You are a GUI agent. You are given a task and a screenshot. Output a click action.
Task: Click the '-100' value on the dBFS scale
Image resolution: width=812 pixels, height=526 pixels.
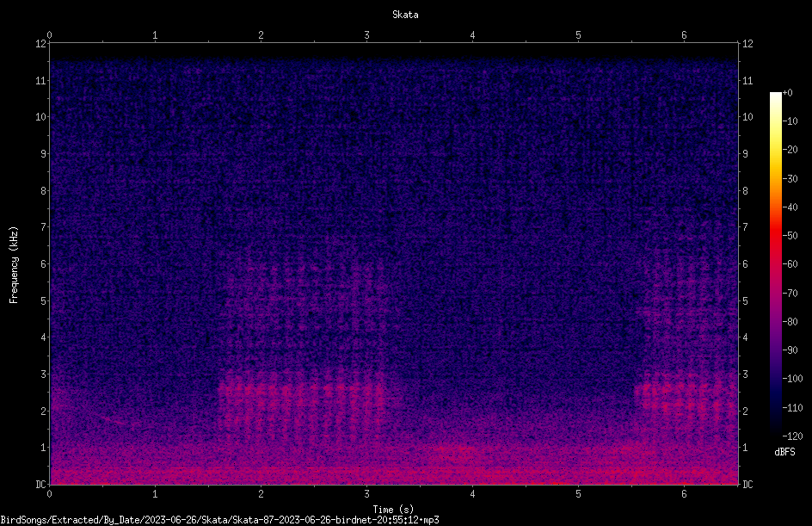(792, 379)
